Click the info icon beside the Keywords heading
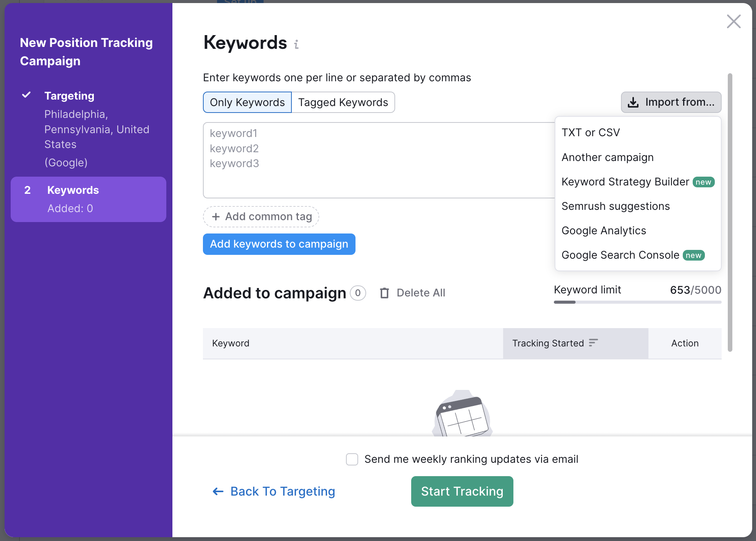The image size is (756, 541). (x=296, y=44)
